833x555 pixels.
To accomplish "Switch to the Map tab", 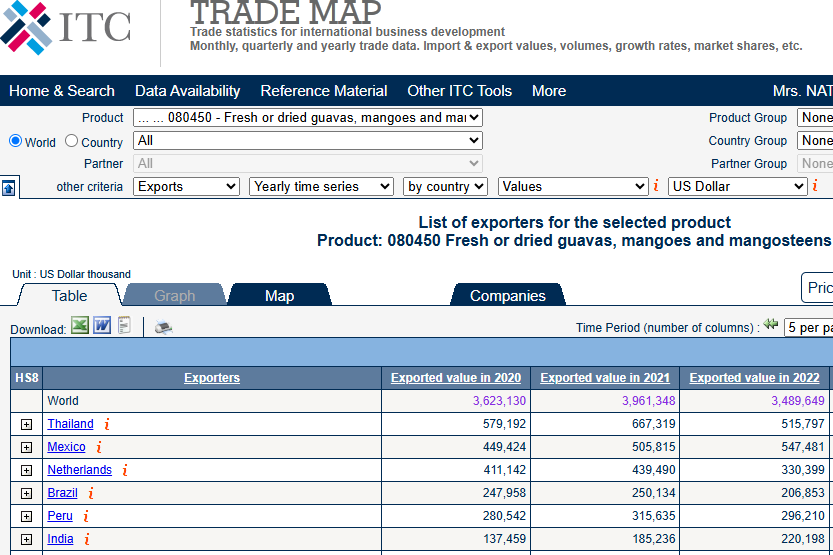I will (x=279, y=295).
